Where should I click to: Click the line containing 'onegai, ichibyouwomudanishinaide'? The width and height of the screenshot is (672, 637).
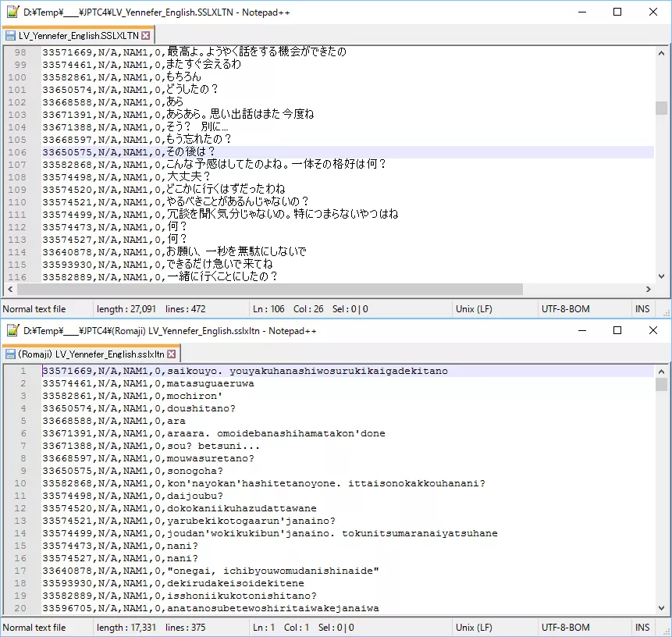pos(211,571)
